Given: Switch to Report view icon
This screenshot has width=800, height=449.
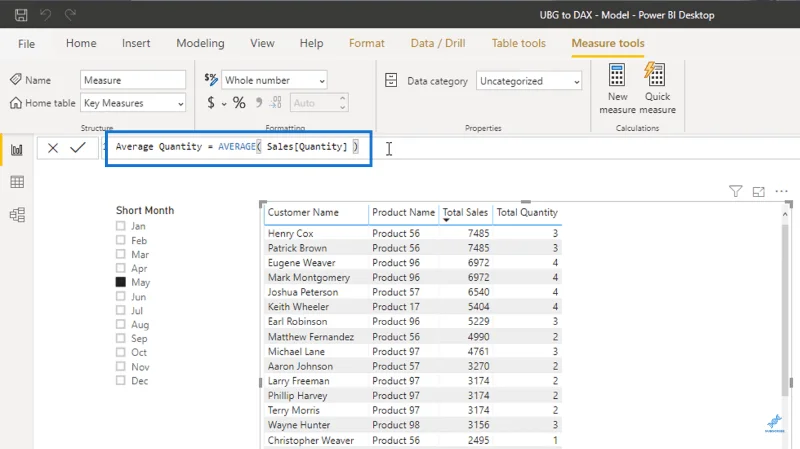Looking at the screenshot, I should click(17, 150).
